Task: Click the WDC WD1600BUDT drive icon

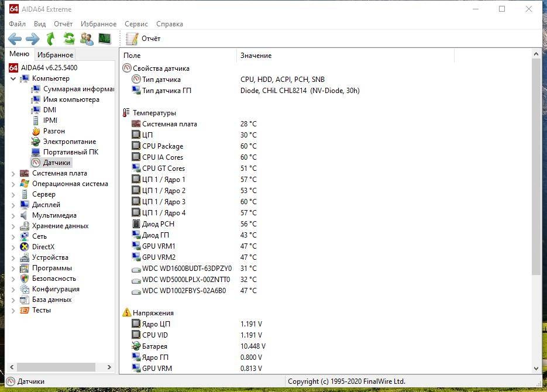Action: coord(136,269)
